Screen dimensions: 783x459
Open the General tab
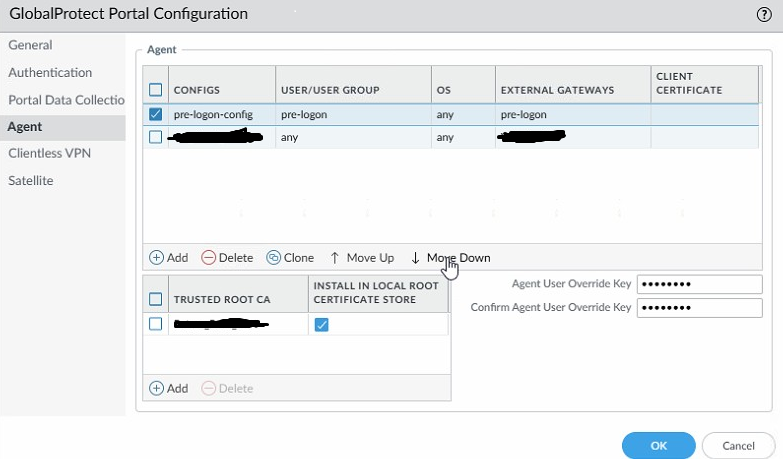point(30,45)
